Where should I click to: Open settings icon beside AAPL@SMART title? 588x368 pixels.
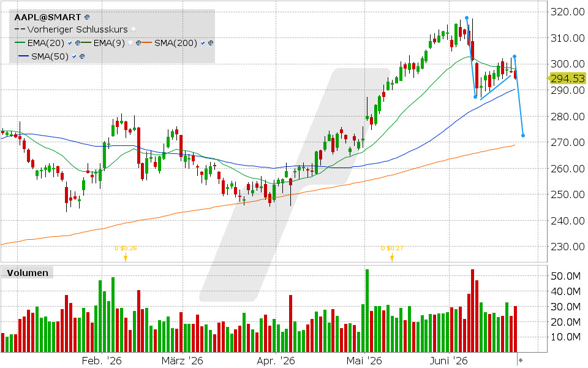click(x=88, y=17)
